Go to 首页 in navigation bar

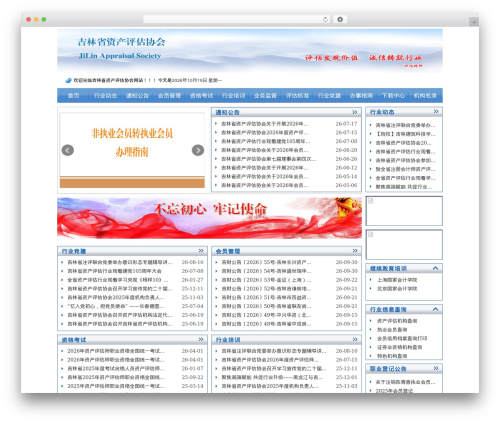tap(73, 96)
